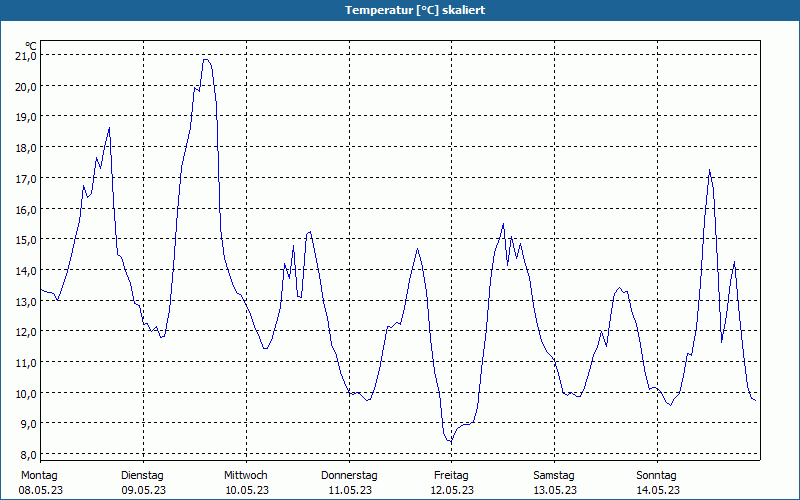Click the 21,0 value on temperature axis
The width and height of the screenshot is (800, 500).
(26, 56)
